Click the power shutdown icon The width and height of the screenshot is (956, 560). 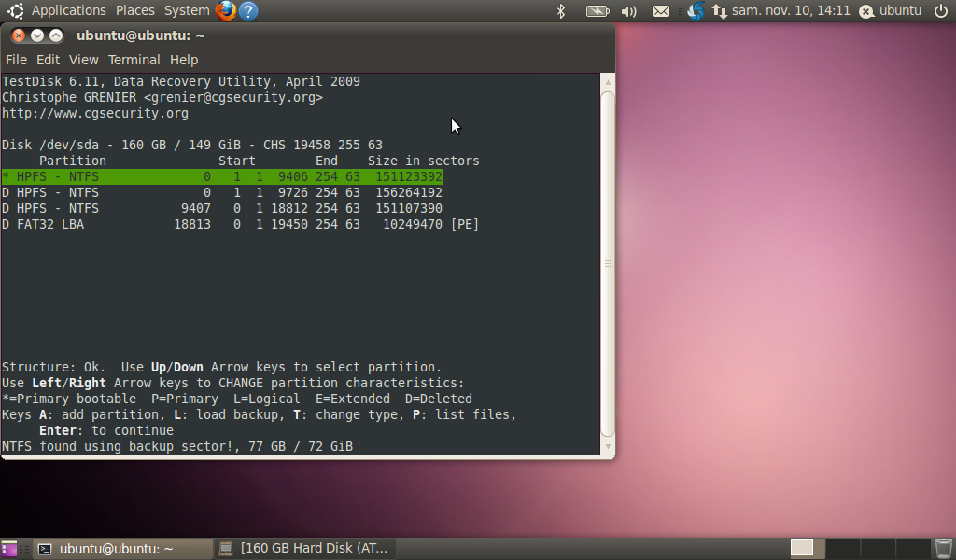pyautogui.click(x=941, y=10)
